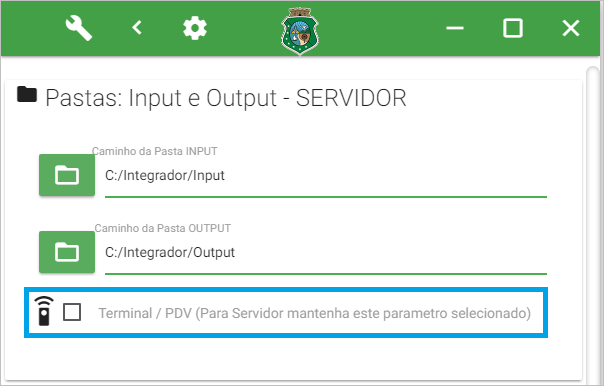Click the empty area right of Input path

point(385,176)
